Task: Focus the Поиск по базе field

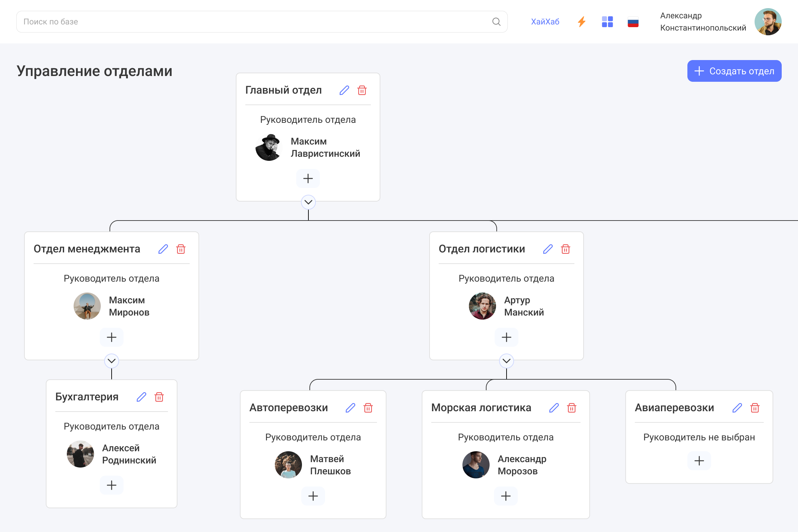Action: pos(254,22)
